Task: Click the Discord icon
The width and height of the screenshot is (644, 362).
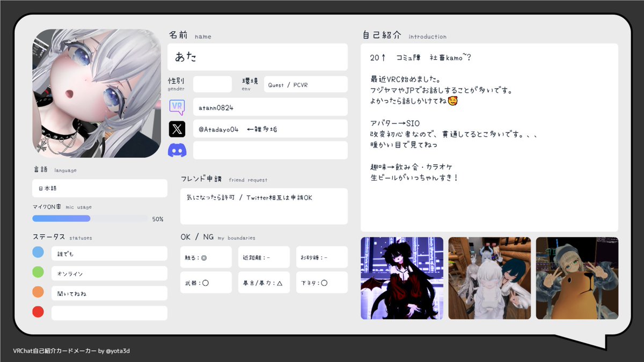Action: click(x=177, y=150)
